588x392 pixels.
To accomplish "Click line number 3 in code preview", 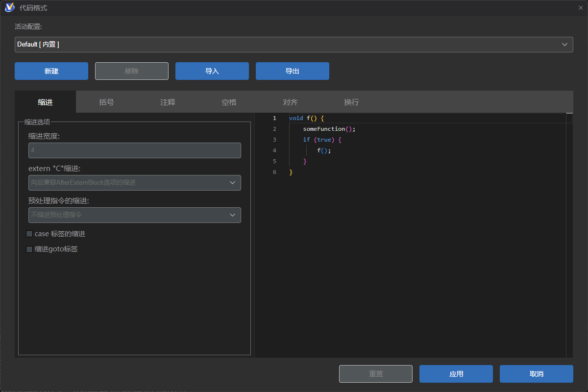I will (x=274, y=140).
